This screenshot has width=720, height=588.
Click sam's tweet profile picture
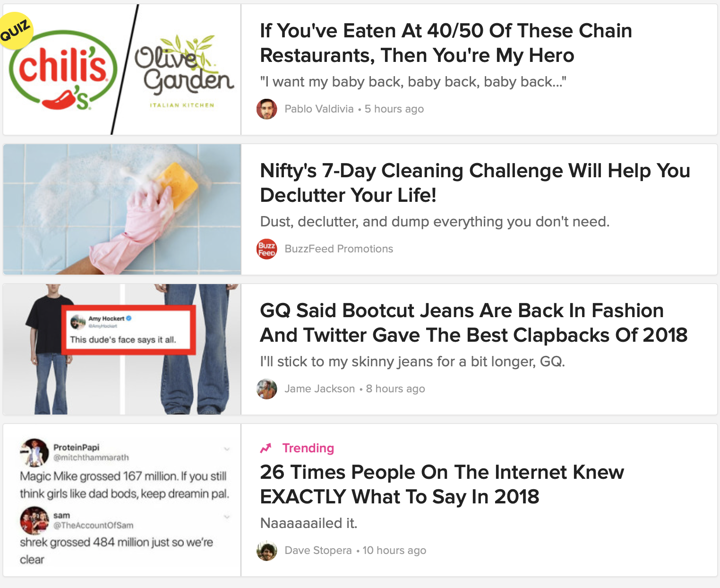[x=34, y=520]
